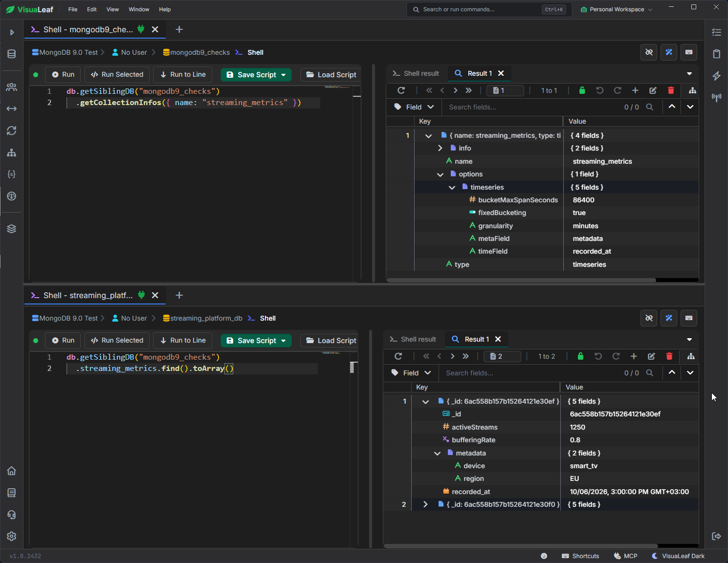Click the sign-out icon in right sidebar
This screenshot has height=563, width=728.
click(x=716, y=536)
